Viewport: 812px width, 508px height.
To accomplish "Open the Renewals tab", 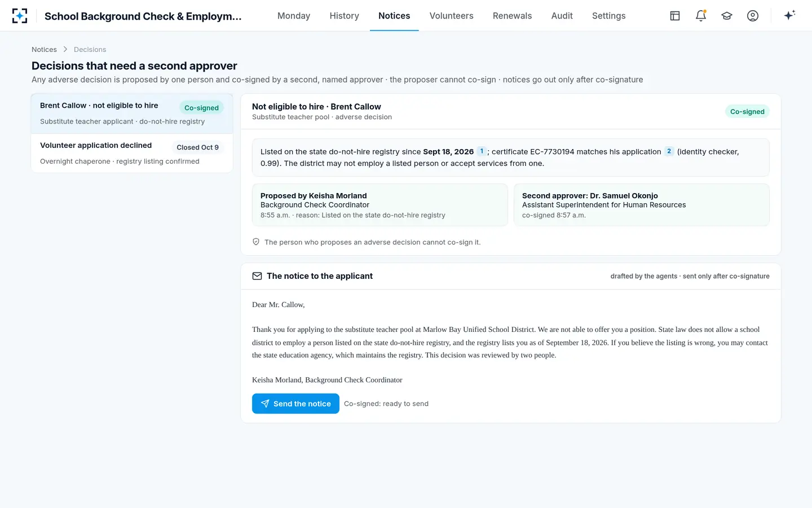I will (512, 16).
